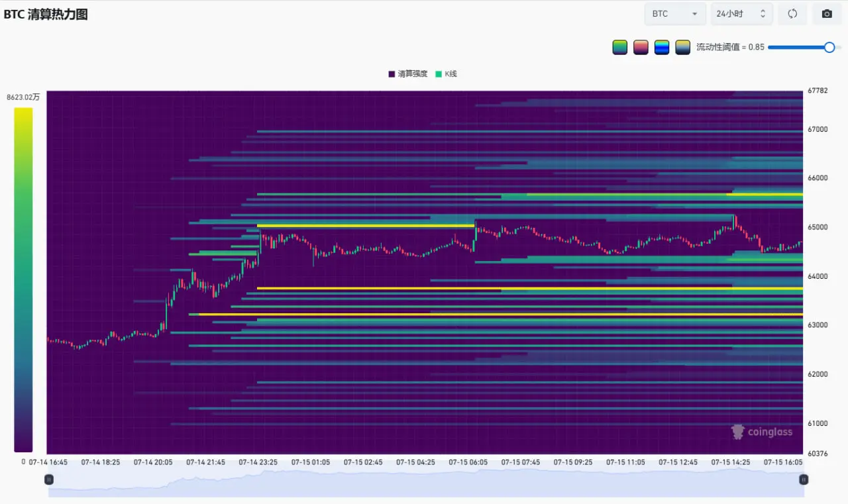Click the 07-15 09:25 time label
The height and width of the screenshot is (504, 848).
[x=573, y=462]
